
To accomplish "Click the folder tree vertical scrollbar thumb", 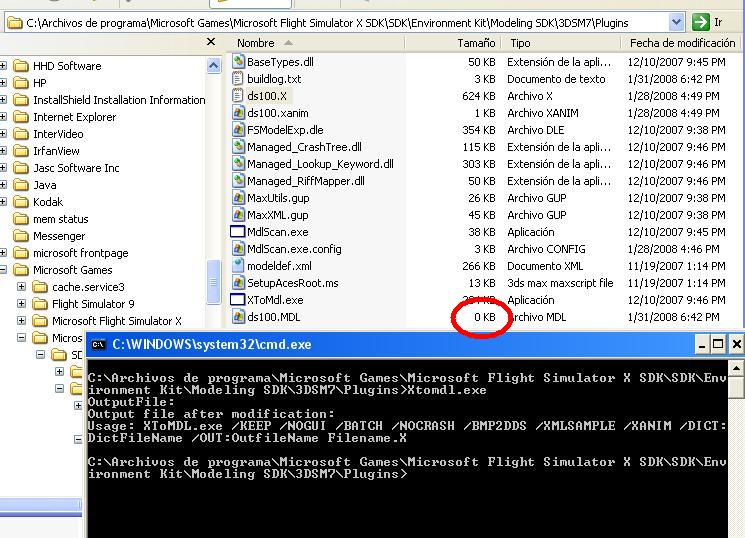I will point(213,281).
